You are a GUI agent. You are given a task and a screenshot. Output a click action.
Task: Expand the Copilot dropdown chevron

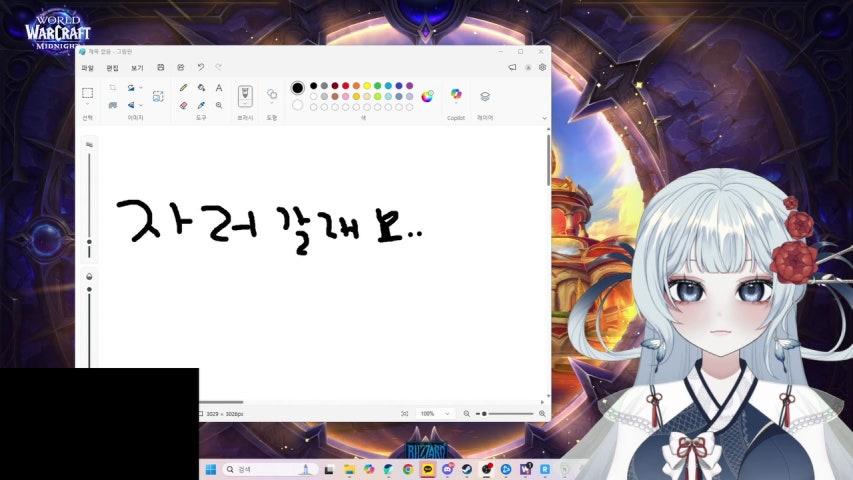click(456, 103)
